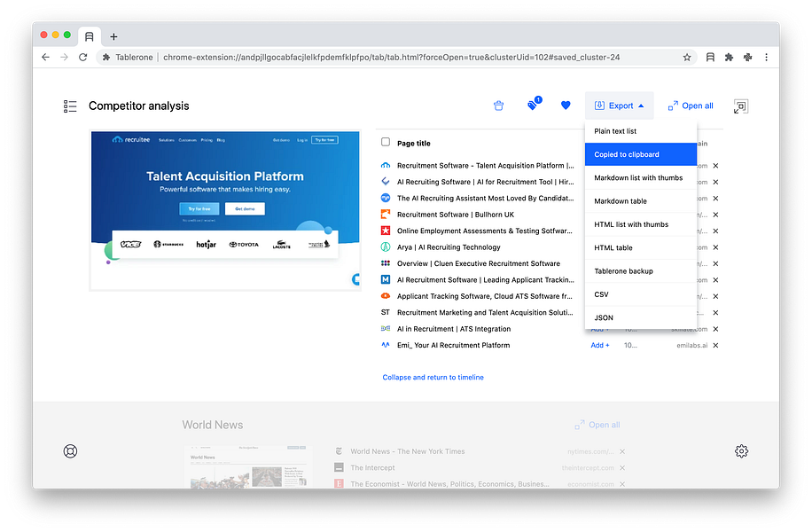Export as CSV
The height and width of the screenshot is (532, 812).
click(641, 294)
